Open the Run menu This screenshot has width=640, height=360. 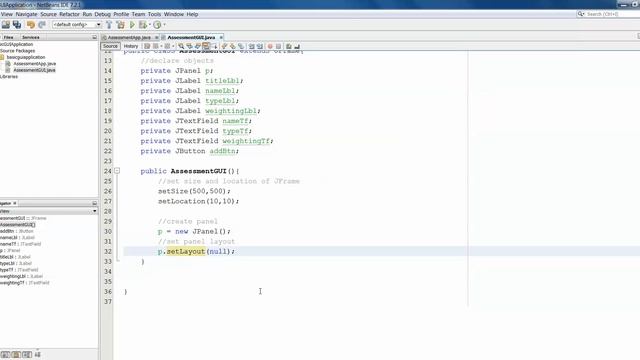(87, 14)
